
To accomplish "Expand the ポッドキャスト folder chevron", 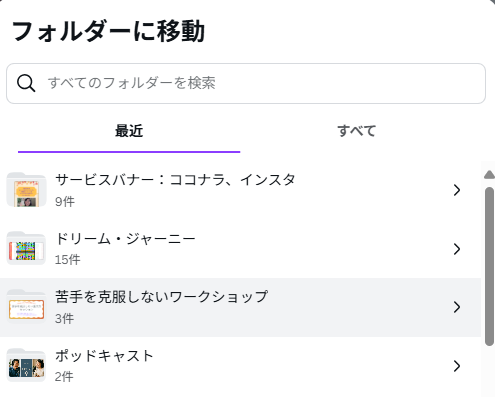I will [457, 366].
